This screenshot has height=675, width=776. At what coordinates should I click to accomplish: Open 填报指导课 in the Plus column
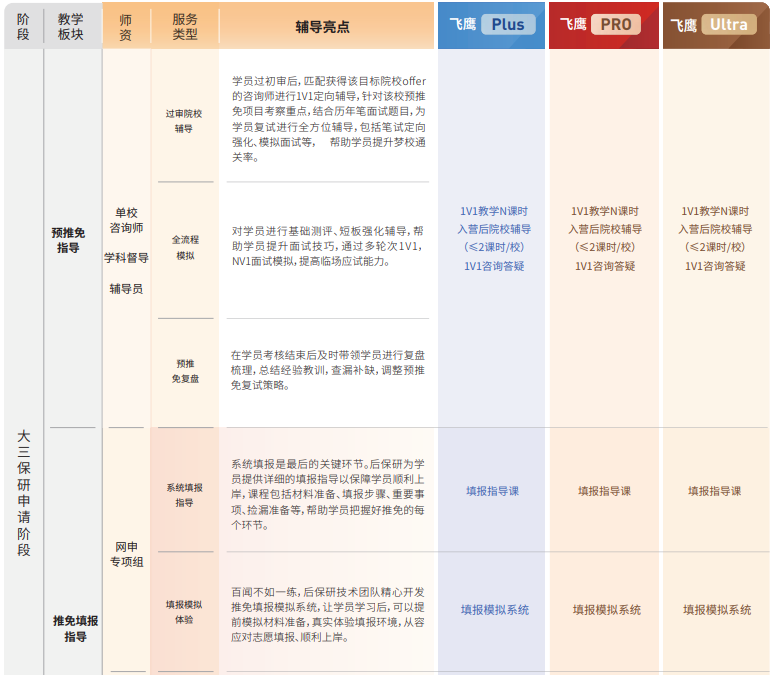[493, 491]
